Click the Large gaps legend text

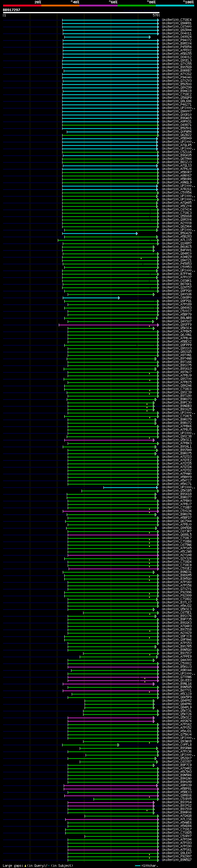coord(38,866)
